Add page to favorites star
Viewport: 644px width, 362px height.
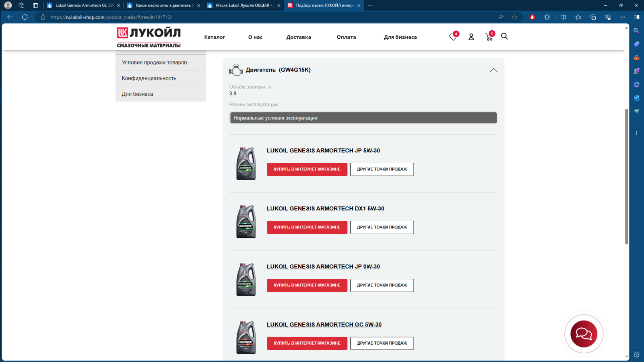(x=514, y=17)
